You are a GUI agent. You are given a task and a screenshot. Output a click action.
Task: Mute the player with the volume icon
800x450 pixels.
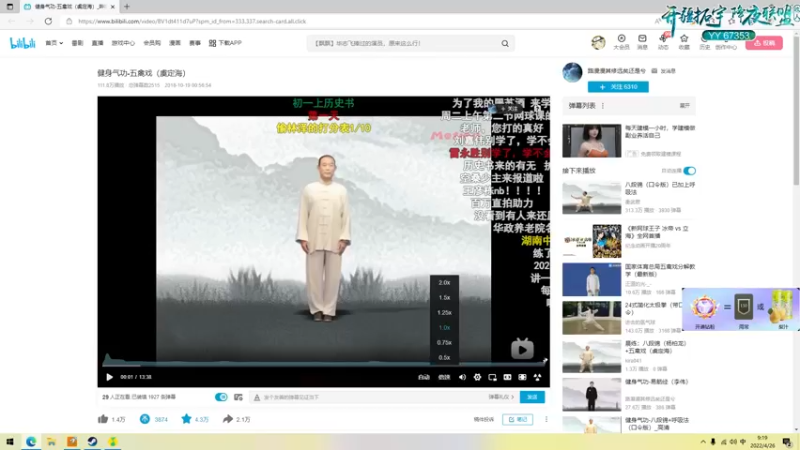coord(462,377)
